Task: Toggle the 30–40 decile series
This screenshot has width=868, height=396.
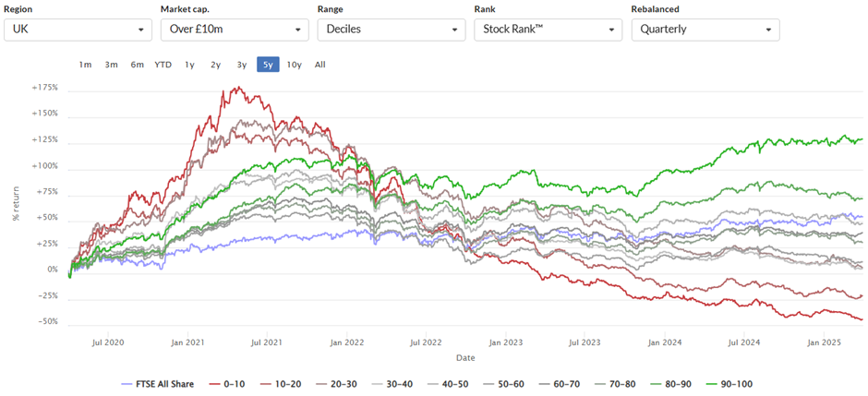Action: pyautogui.click(x=393, y=384)
